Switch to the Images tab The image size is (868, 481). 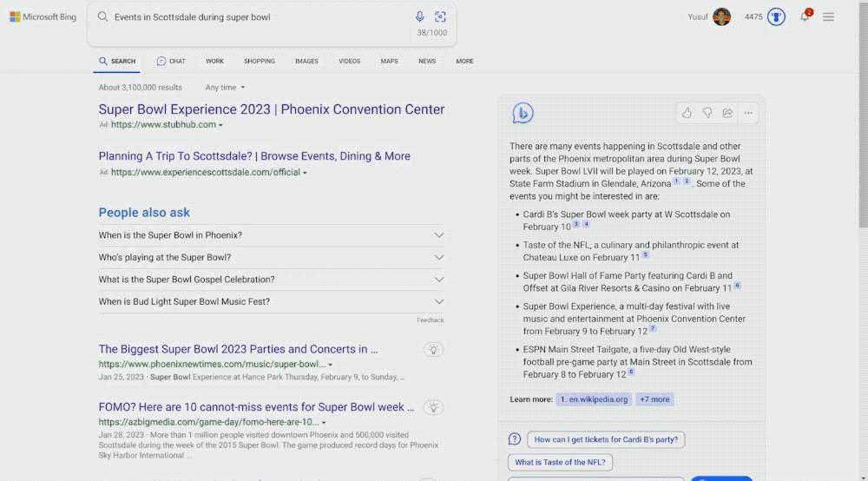[x=306, y=62]
